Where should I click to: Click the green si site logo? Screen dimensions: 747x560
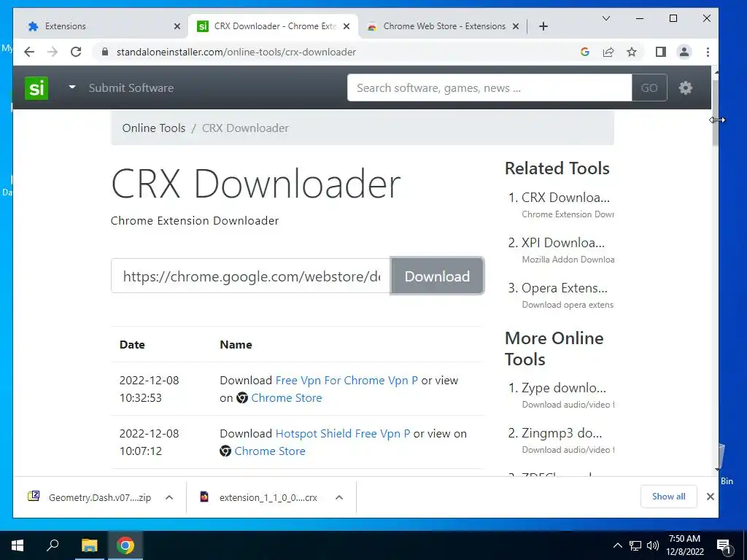(36, 87)
